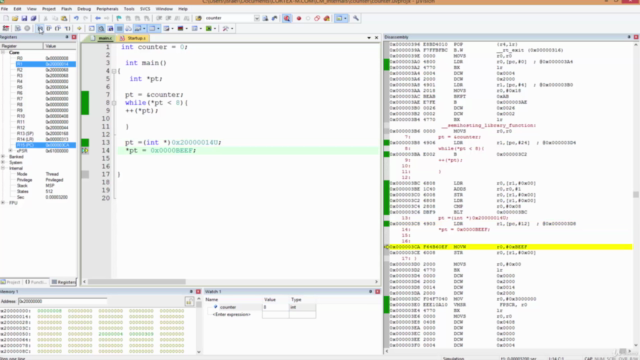Click the Save All icon

[x=33, y=18]
